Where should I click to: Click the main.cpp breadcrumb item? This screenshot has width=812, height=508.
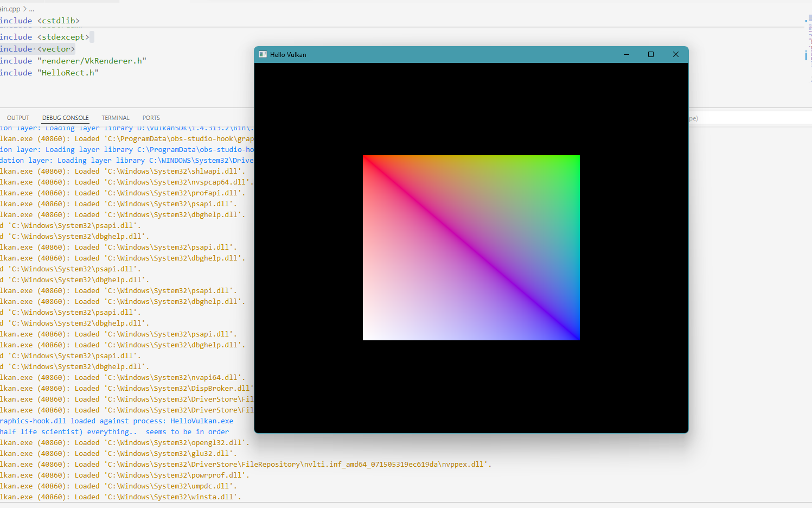click(x=10, y=9)
